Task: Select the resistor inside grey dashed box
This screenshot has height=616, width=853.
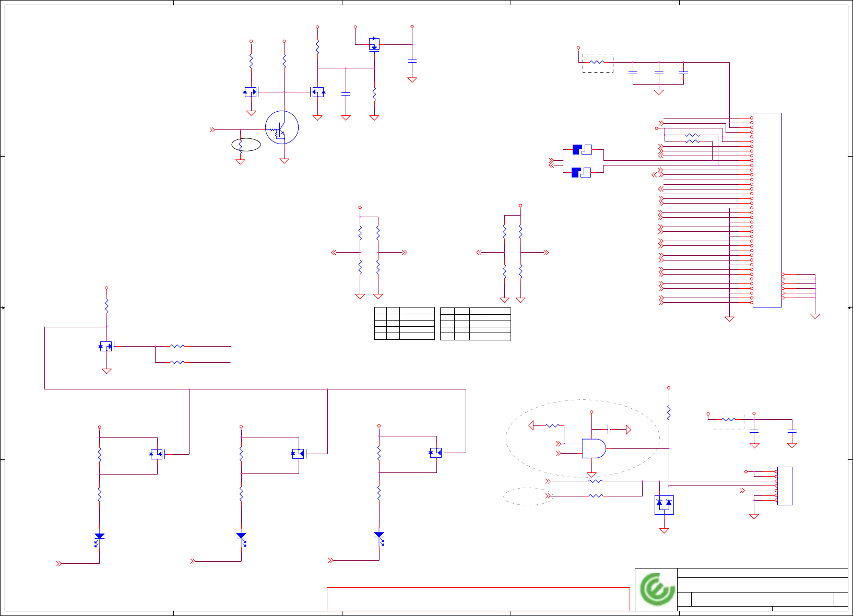Action: click(x=729, y=419)
